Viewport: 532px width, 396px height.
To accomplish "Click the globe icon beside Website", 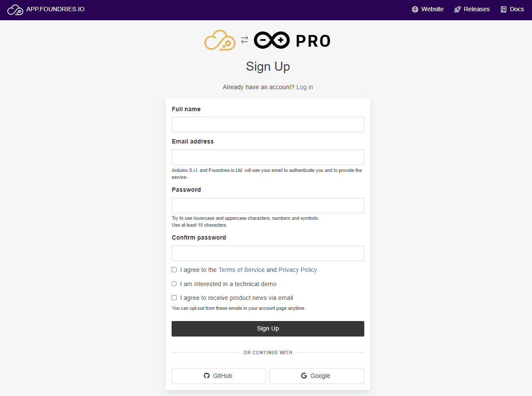I will coord(415,9).
